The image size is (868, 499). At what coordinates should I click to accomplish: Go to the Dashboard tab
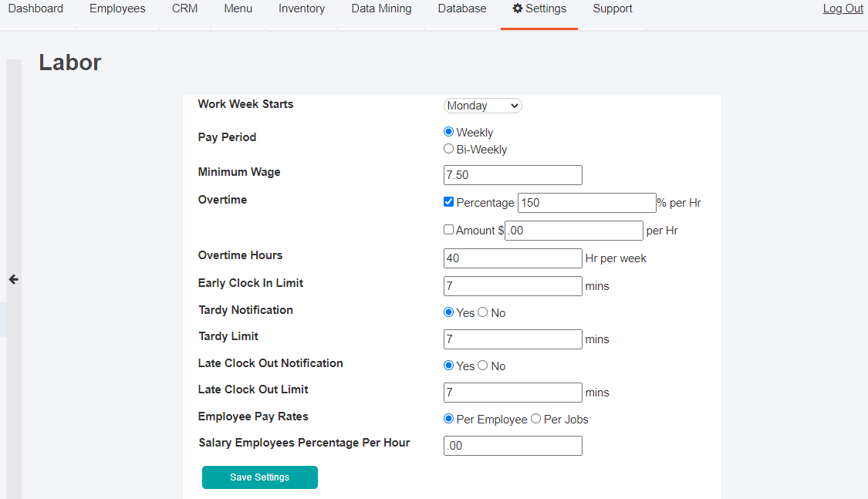pos(35,9)
